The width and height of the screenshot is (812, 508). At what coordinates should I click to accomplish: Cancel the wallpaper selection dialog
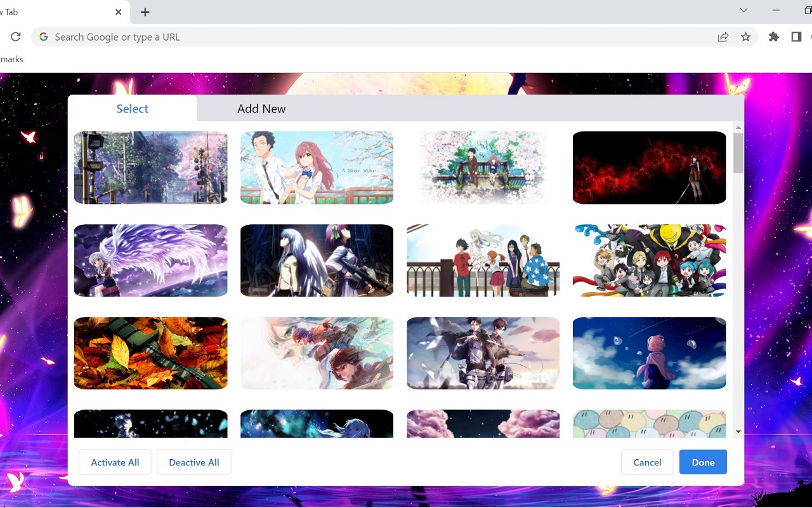coord(647,462)
